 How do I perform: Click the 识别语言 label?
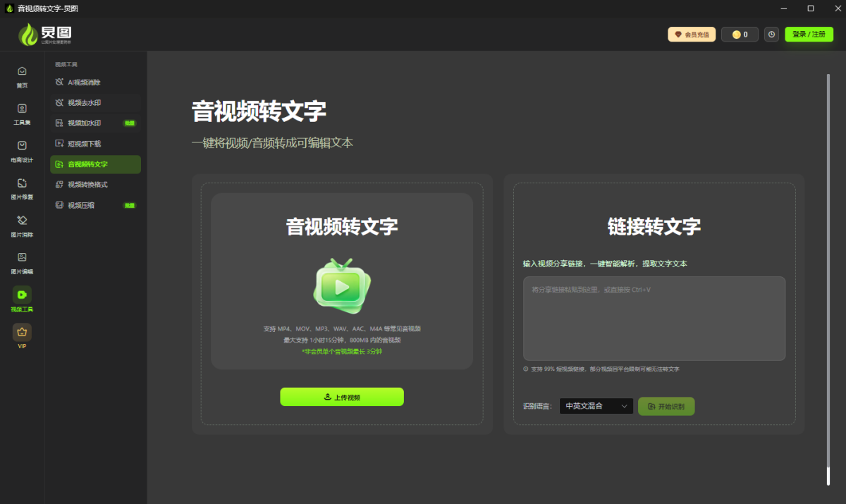coord(537,406)
